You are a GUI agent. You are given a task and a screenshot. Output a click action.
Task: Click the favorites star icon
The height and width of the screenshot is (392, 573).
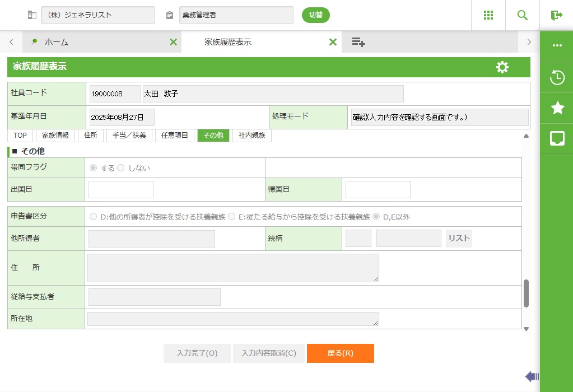coord(557,108)
